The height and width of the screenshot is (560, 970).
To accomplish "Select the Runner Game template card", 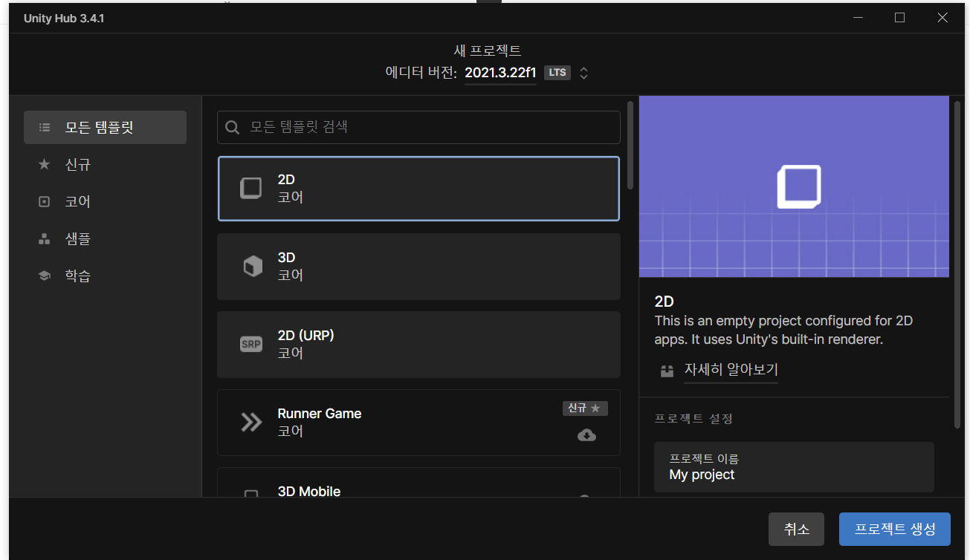I will tap(418, 423).
